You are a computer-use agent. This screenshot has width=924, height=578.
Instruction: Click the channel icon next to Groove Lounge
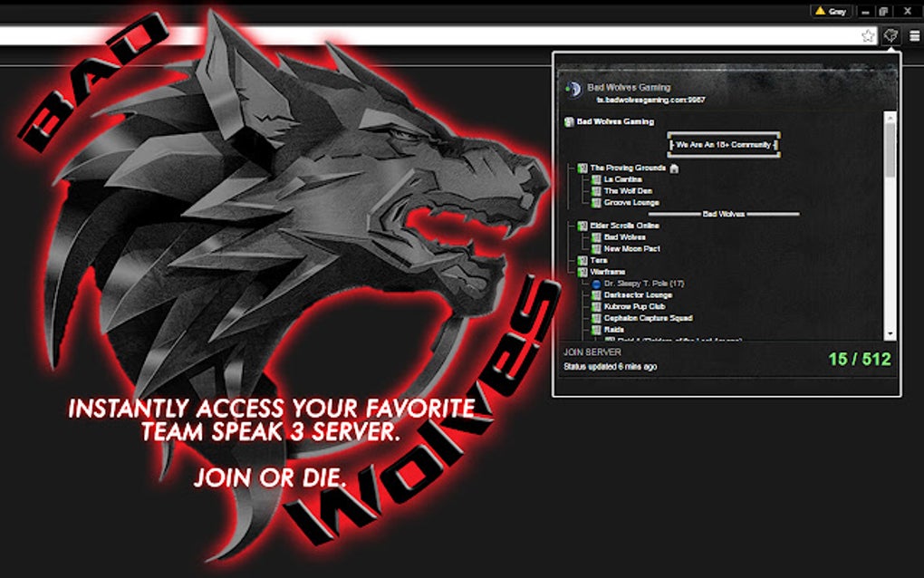pyautogui.click(x=595, y=202)
